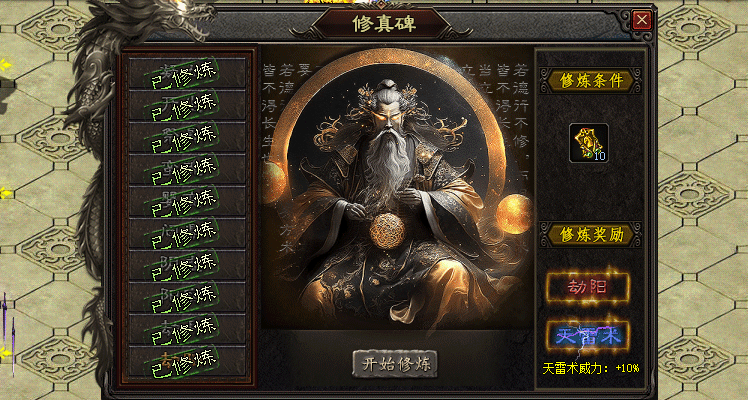Select the 劫阳 reward icon

click(588, 287)
